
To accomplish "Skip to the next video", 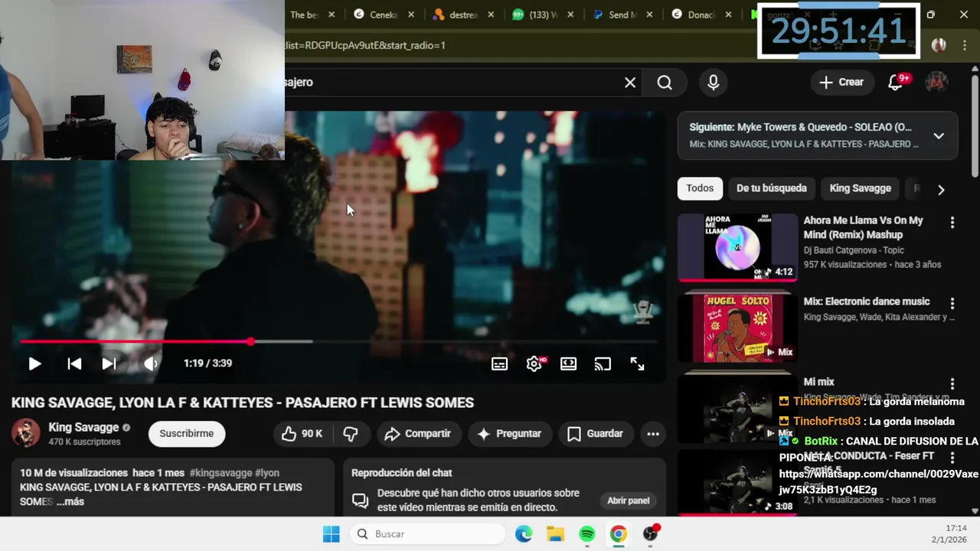I will pos(109,364).
